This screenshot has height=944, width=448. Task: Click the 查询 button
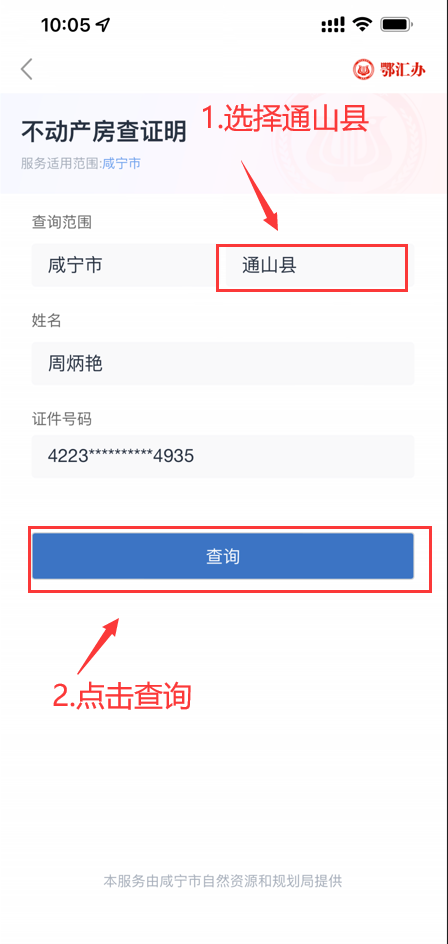pos(223,556)
